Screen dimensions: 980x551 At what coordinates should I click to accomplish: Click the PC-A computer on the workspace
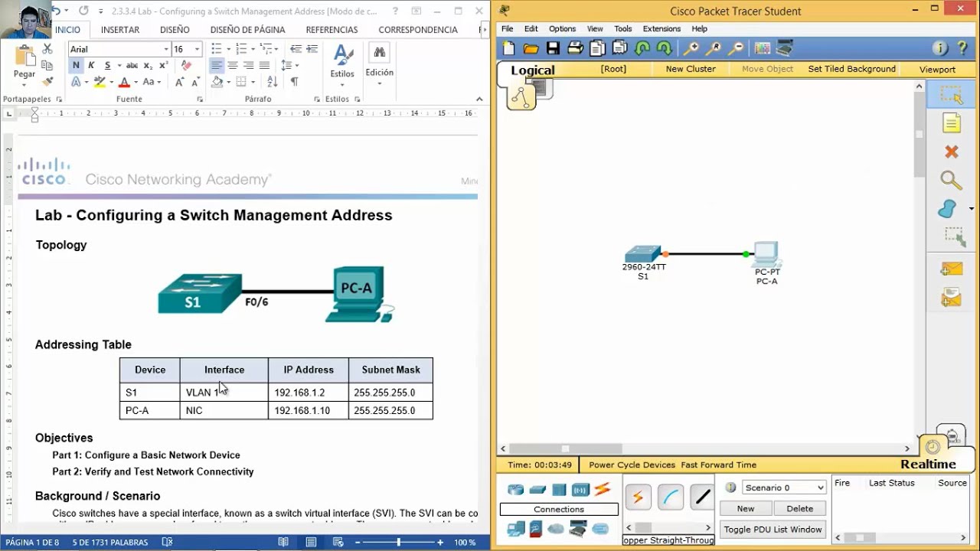pyautogui.click(x=766, y=254)
